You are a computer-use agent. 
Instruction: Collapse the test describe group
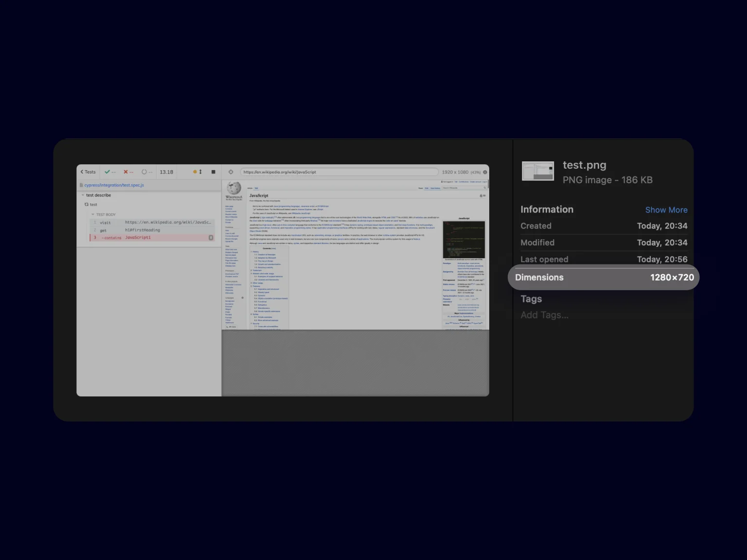point(83,195)
